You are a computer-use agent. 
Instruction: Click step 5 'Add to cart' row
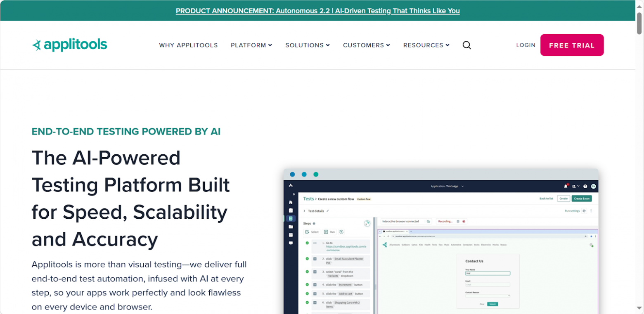click(x=341, y=294)
